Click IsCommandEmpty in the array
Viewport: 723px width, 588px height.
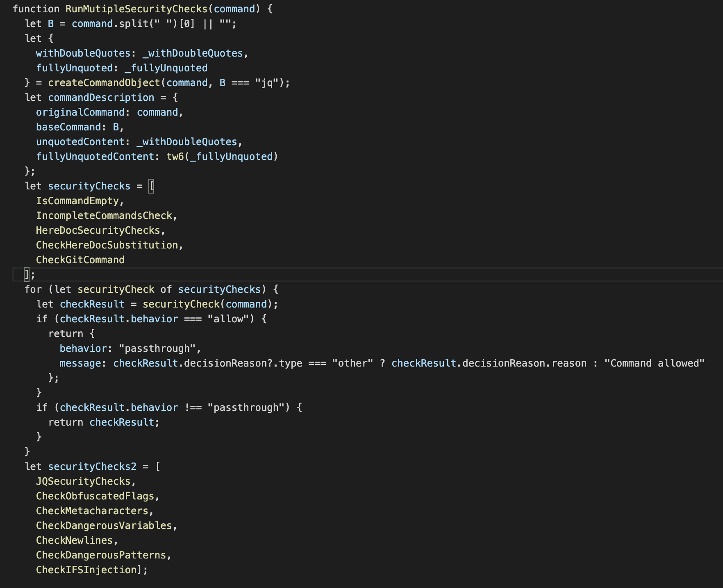(77, 201)
